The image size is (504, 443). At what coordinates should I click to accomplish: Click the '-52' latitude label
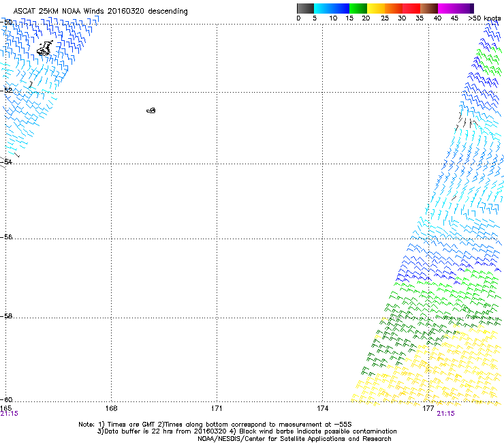tap(6, 90)
